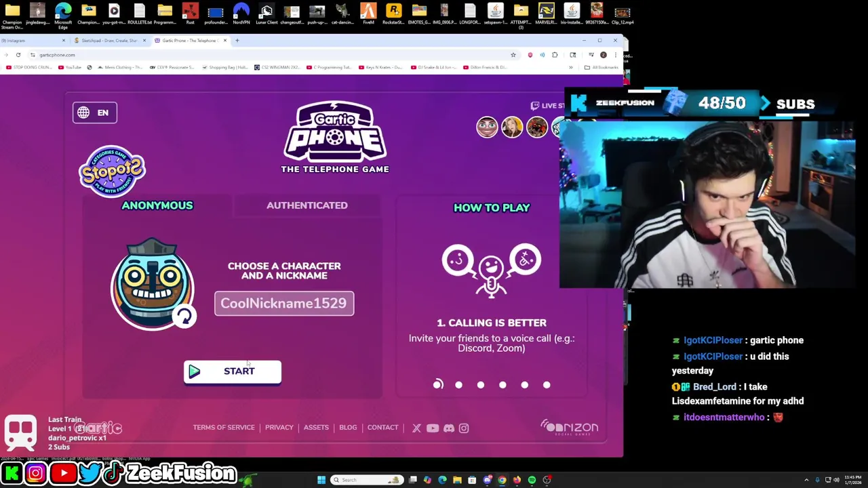Open a new browser tab with plus button
The height and width of the screenshot is (488, 868).
237,41
